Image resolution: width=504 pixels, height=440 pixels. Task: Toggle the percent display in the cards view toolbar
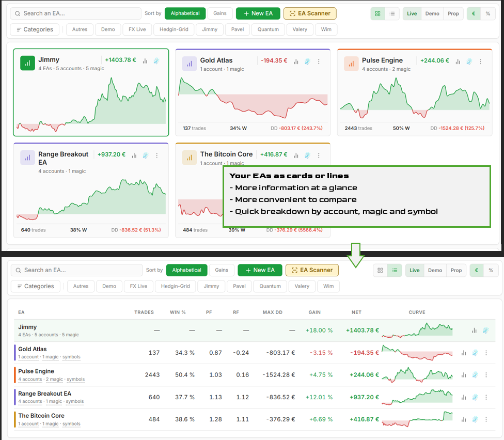click(x=488, y=13)
